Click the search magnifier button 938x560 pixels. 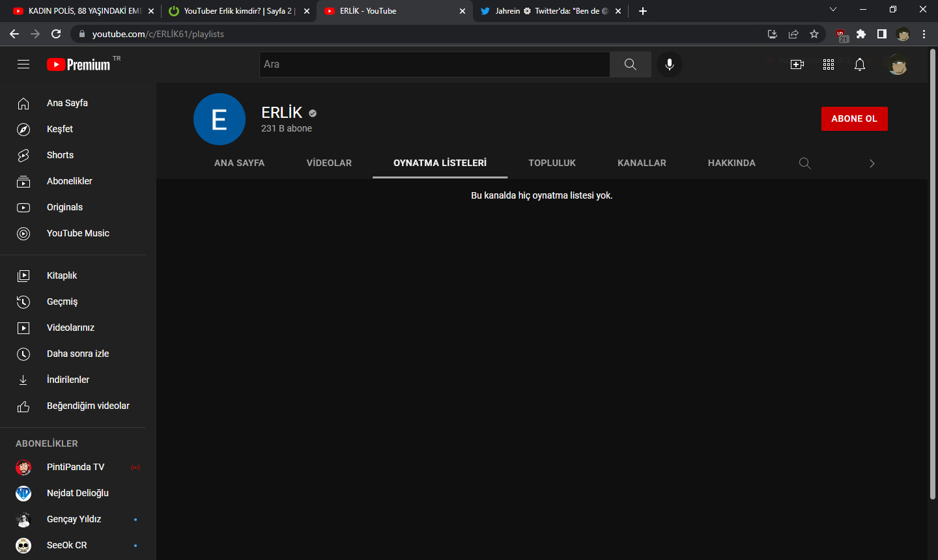click(631, 64)
